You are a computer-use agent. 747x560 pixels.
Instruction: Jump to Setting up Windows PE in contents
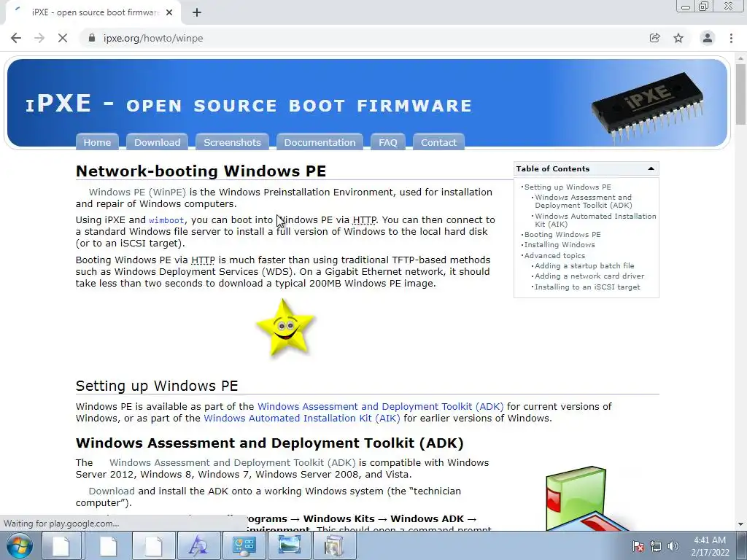(x=568, y=187)
